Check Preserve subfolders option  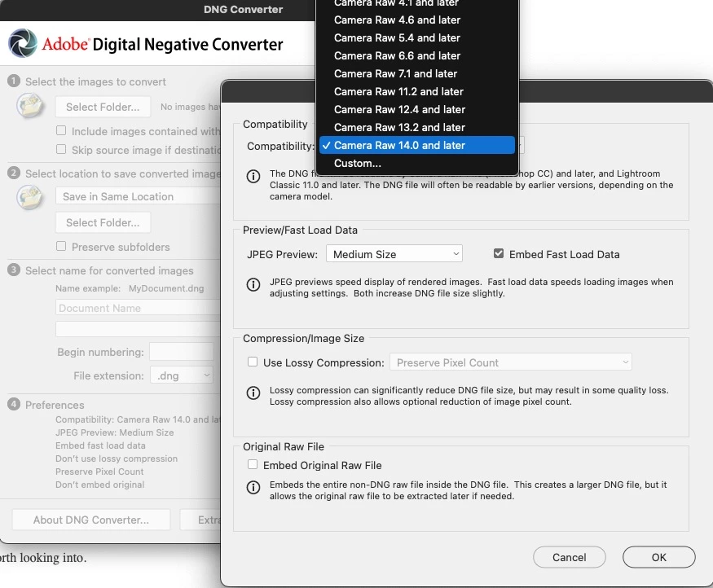(x=61, y=246)
